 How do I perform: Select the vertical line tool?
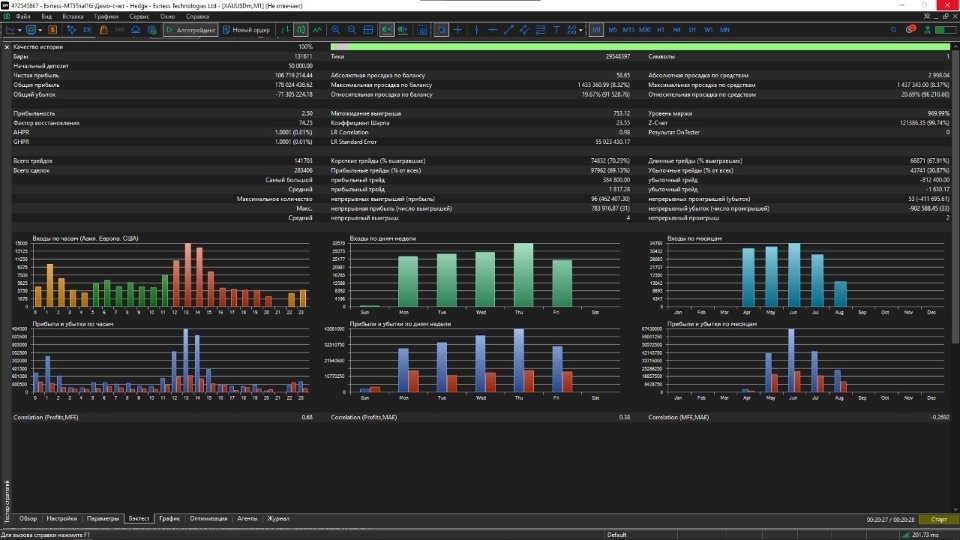pos(476,29)
